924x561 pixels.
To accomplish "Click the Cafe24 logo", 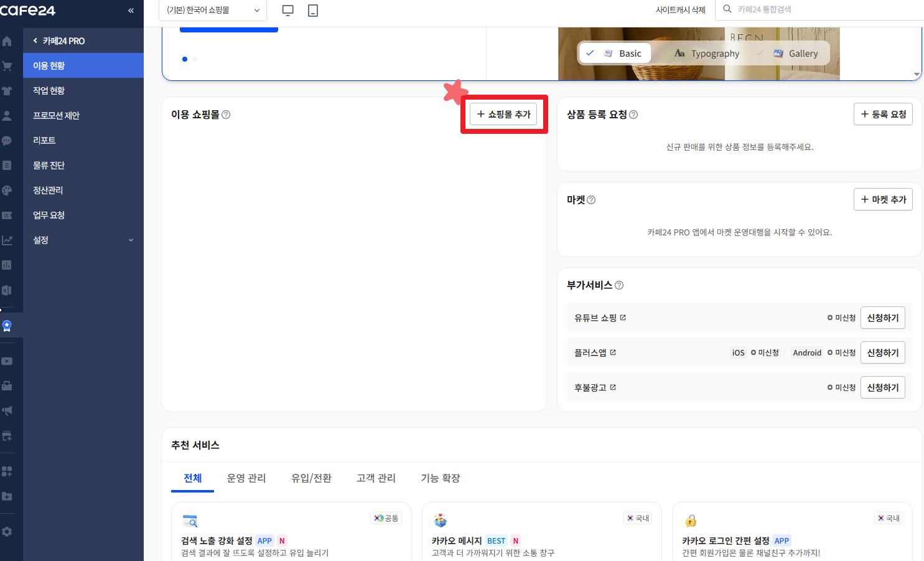I will pos(28,11).
